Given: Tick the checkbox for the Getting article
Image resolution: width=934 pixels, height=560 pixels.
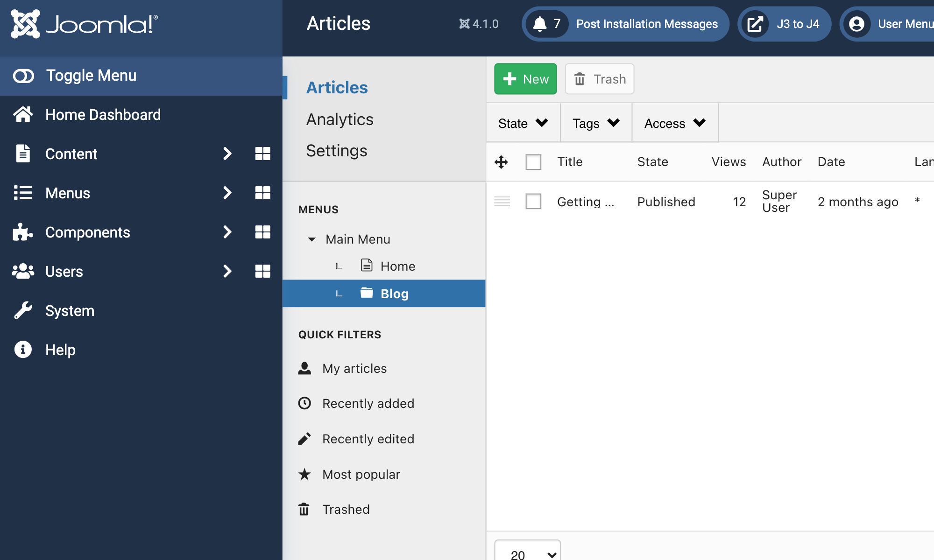Looking at the screenshot, I should tap(533, 202).
